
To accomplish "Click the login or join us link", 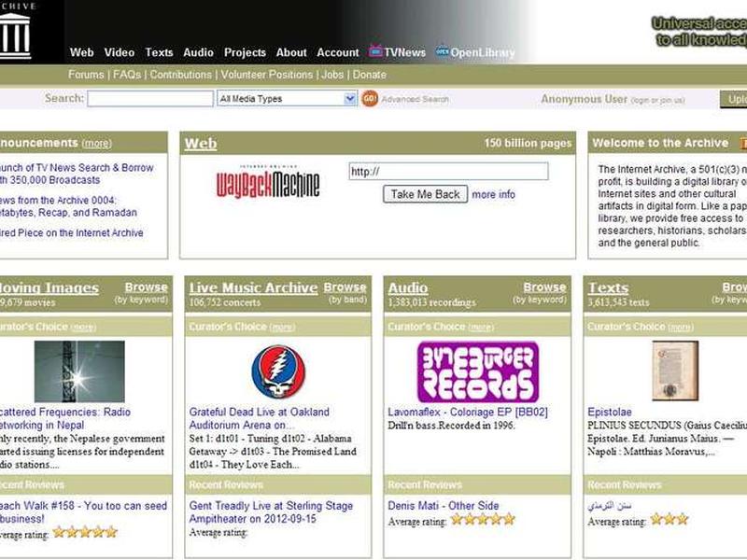I will point(657,100).
